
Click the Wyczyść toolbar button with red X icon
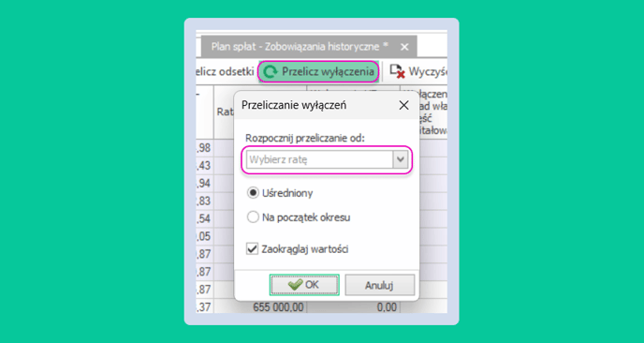(417, 71)
